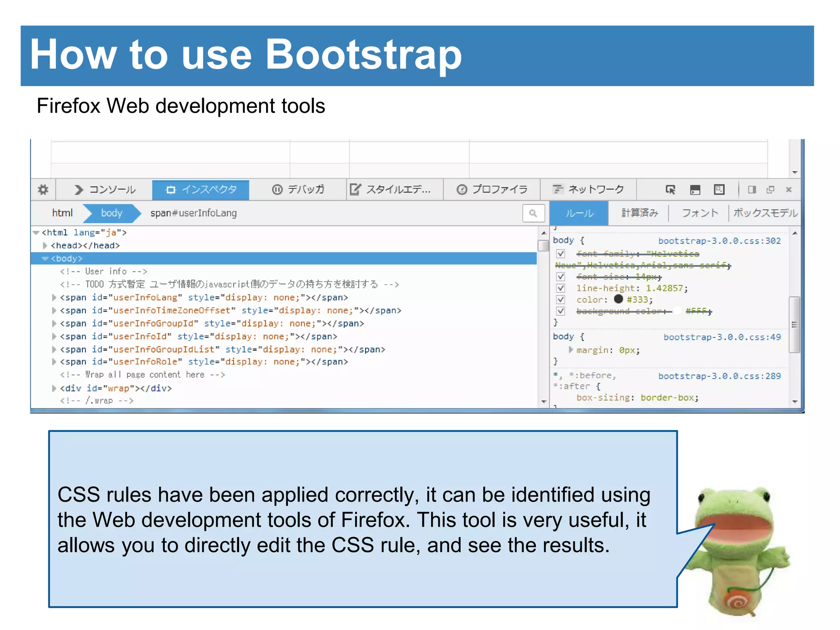Collapse the html lang="ja" node
840x630 pixels.
pyautogui.click(x=36, y=233)
